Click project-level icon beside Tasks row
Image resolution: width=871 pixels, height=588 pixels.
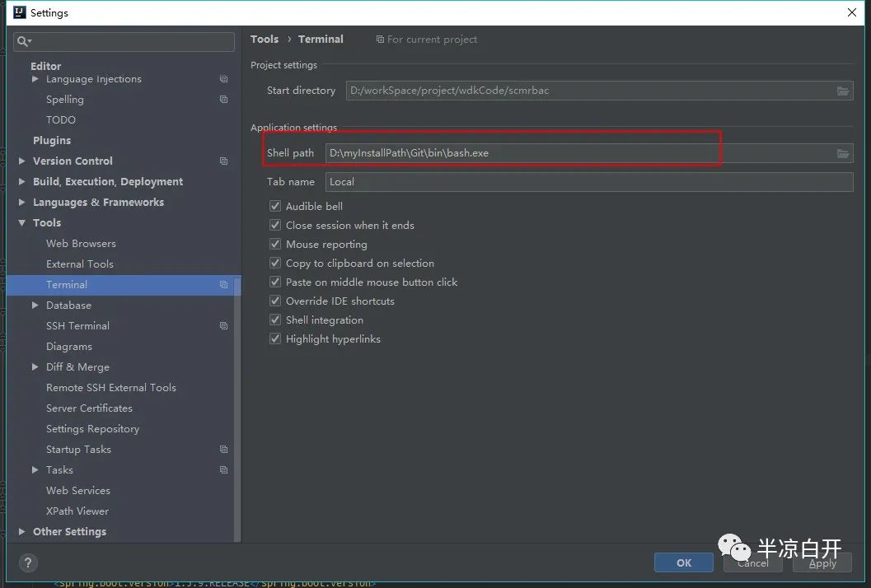click(x=224, y=469)
